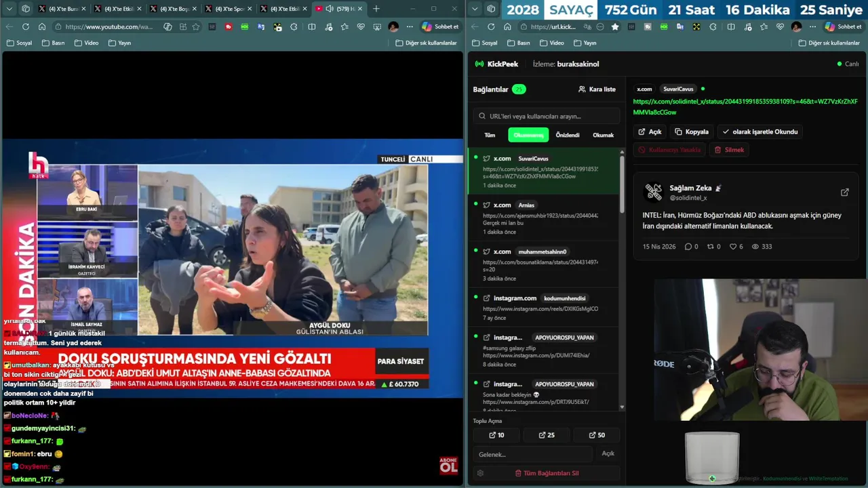Mark link as read with işaretle Okundu
868x488 pixels.
click(760, 131)
